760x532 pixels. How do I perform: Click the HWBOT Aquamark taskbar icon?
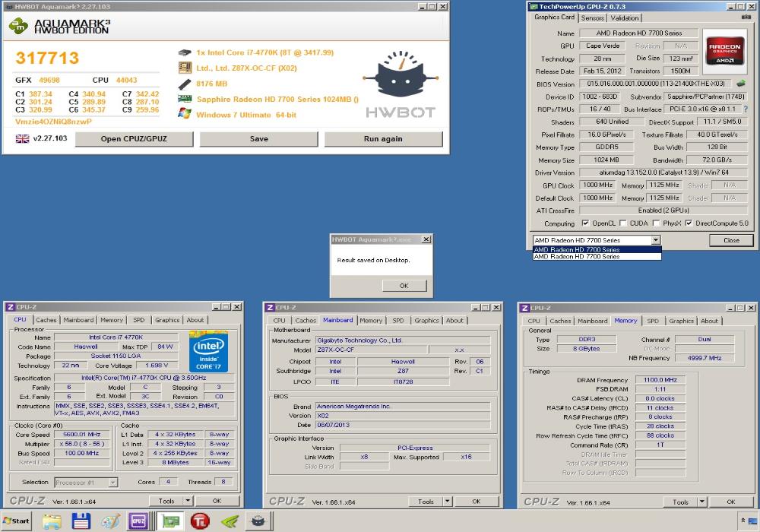258,521
